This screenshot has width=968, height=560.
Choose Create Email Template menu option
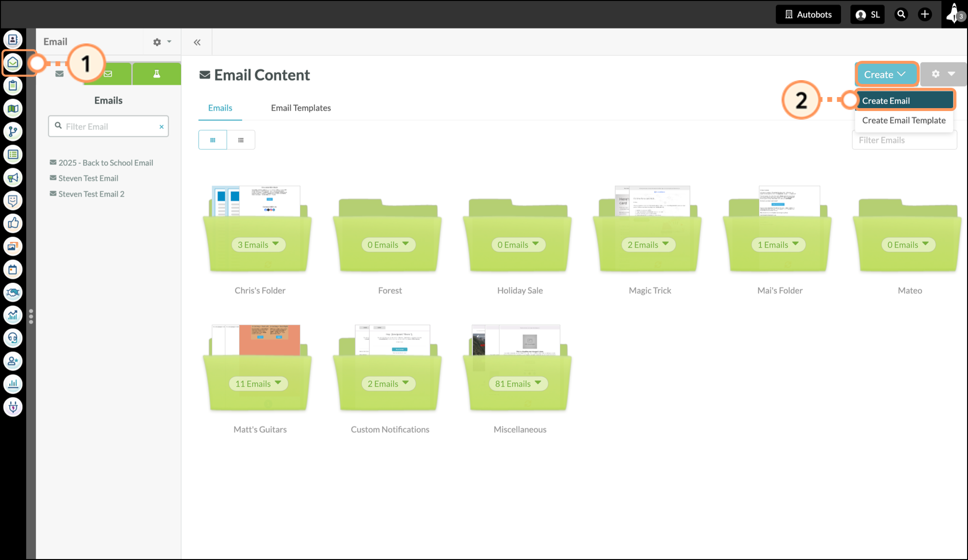(903, 121)
